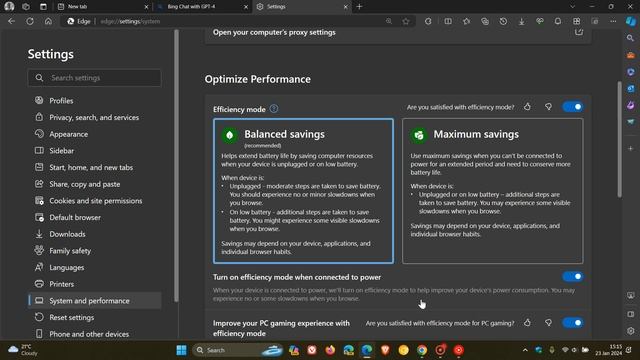640x360 pixels.
Task: Open Reset settings page
Action: point(95,318)
